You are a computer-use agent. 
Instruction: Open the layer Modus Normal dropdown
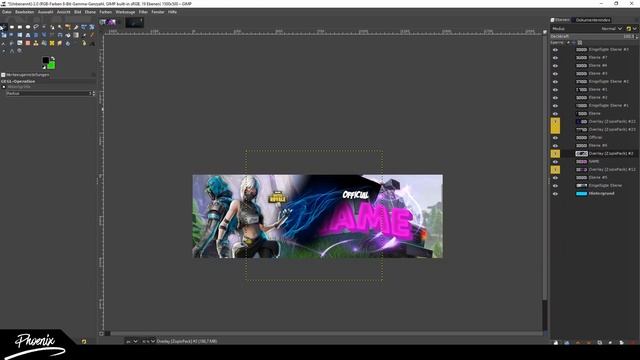[611, 29]
